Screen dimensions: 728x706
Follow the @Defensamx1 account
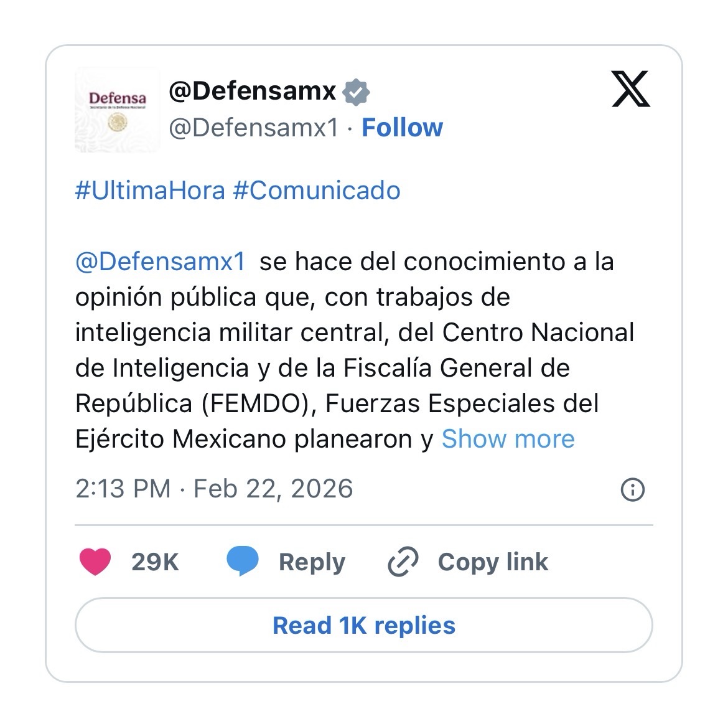pos(402,128)
